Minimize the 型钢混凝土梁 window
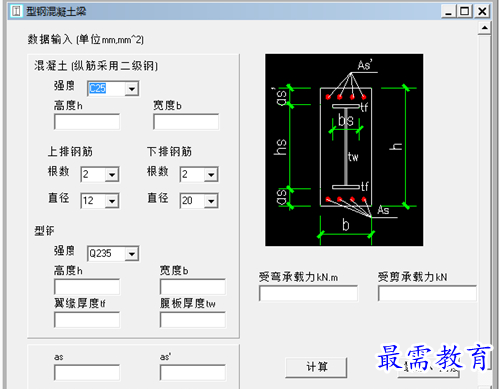499x389 pixels. (x=448, y=11)
